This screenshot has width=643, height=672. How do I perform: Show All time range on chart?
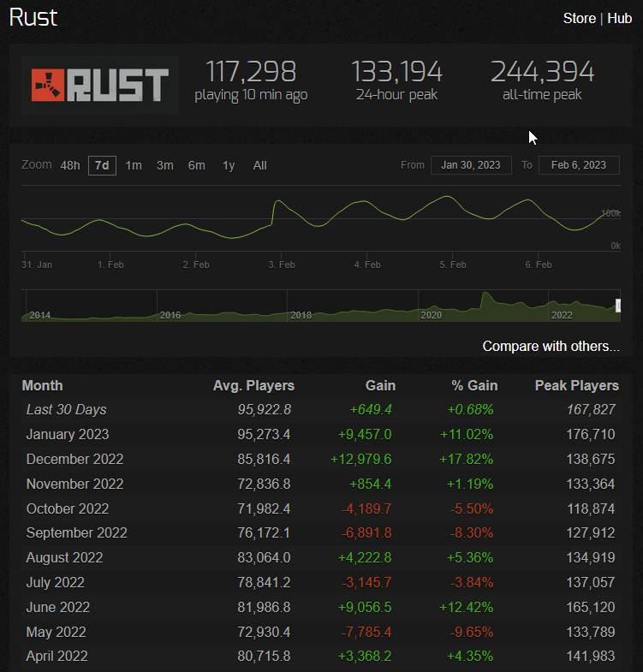coord(259,165)
